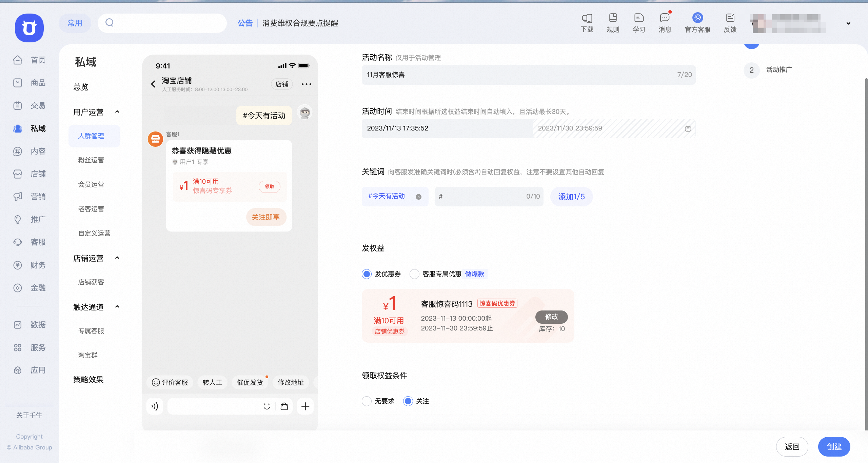Click the 创建 create button
Screen dimensions: 868x463
tap(834, 447)
